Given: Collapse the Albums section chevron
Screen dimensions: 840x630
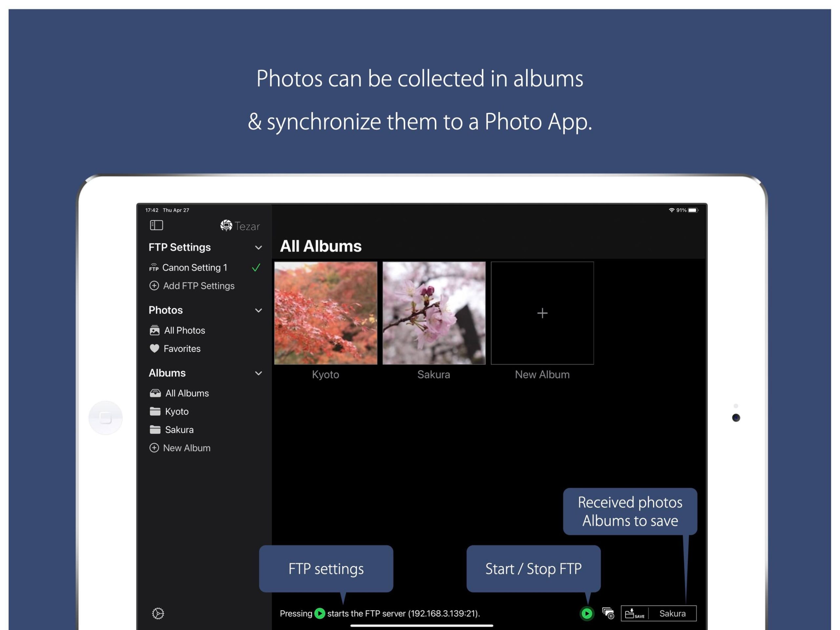Looking at the screenshot, I should 258,373.
